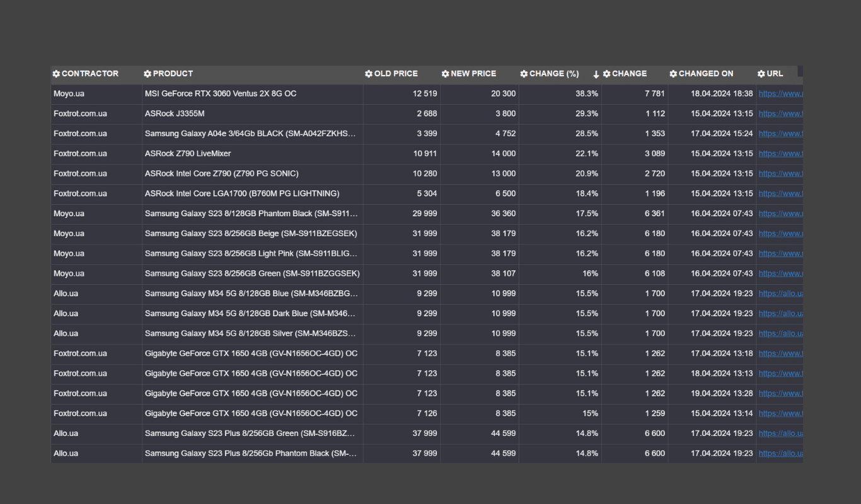Screen dimensions: 861x504
Task: Click the gear icon beside NEW PRICE
Action: pos(446,74)
